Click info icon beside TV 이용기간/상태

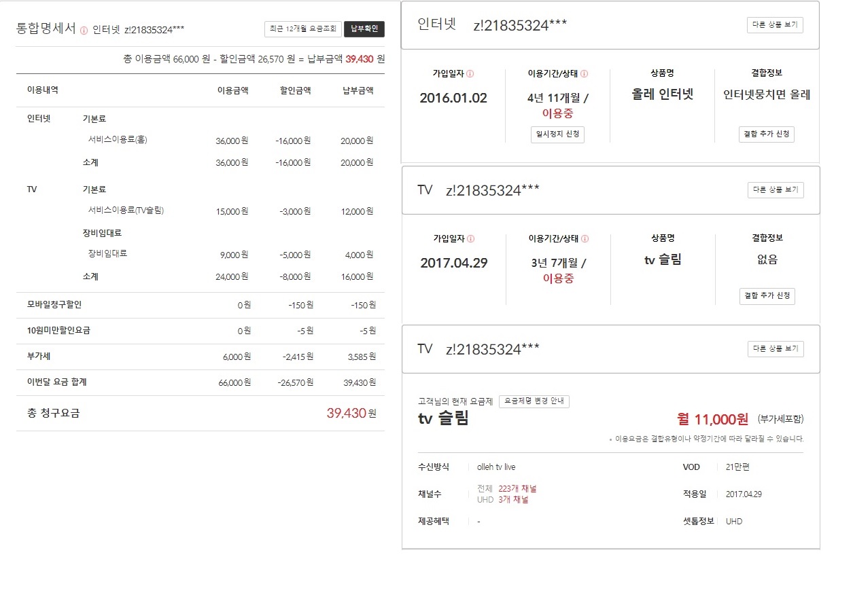pyautogui.click(x=585, y=239)
